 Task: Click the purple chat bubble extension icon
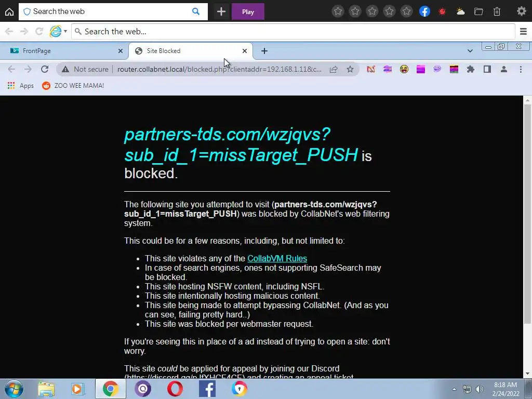coord(437,69)
